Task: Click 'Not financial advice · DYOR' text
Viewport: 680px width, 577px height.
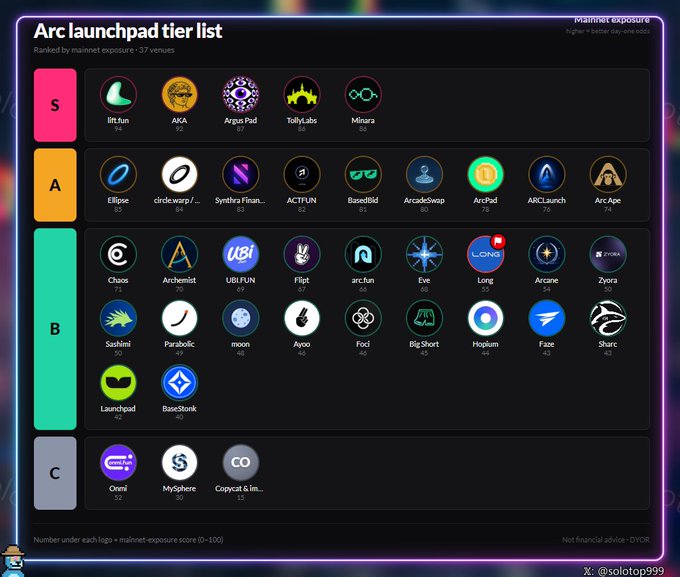Action: (606, 540)
